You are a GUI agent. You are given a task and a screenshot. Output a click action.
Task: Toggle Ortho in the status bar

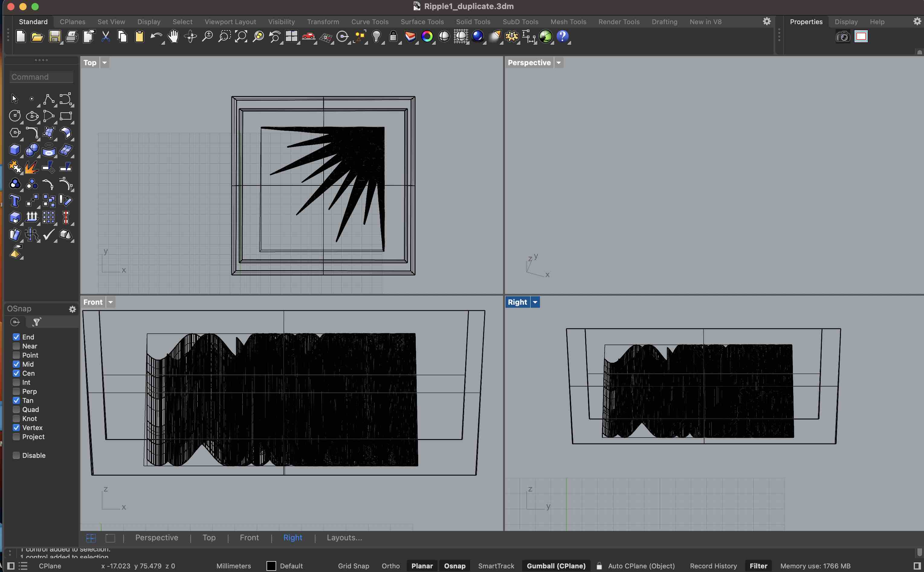tap(390, 566)
